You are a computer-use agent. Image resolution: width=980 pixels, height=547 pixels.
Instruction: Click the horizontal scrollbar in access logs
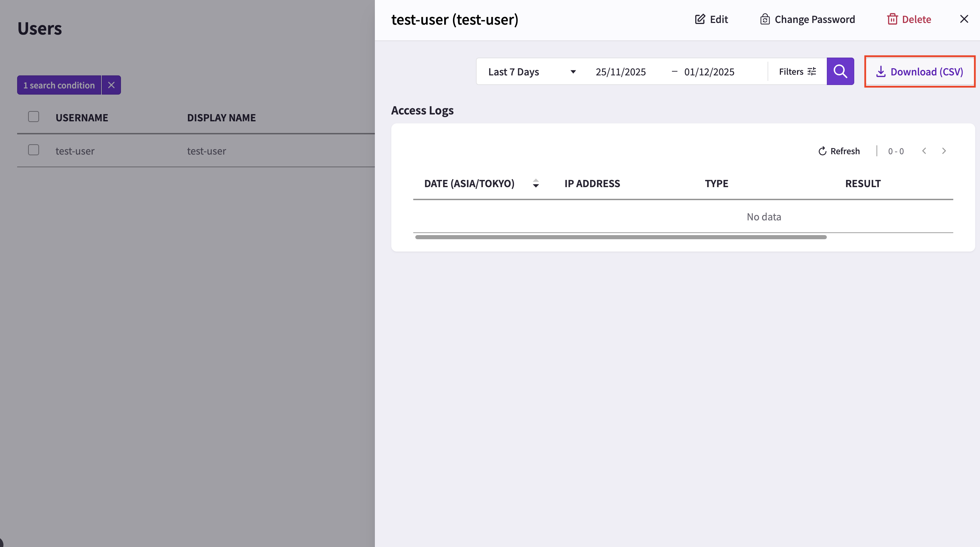621,237
